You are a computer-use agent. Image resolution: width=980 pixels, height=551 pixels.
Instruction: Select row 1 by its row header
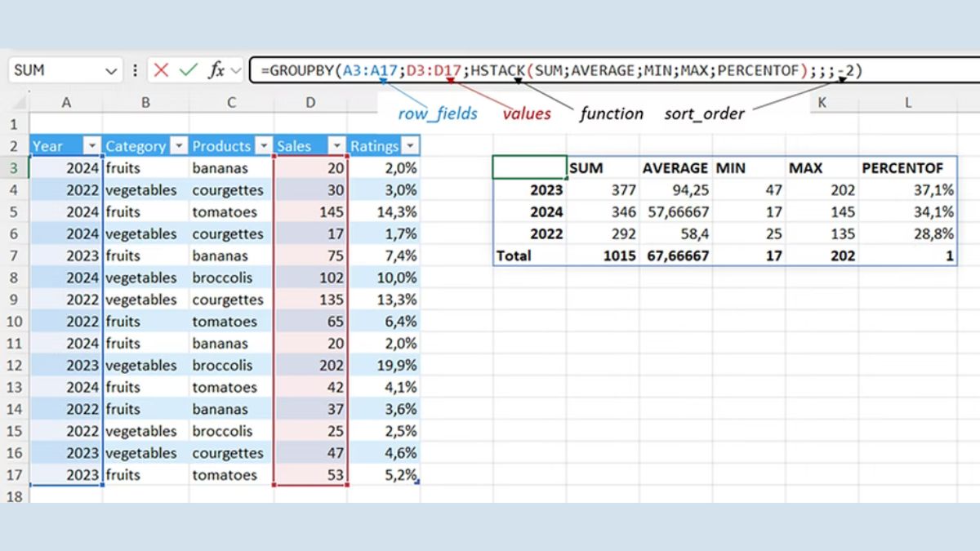pos(14,125)
